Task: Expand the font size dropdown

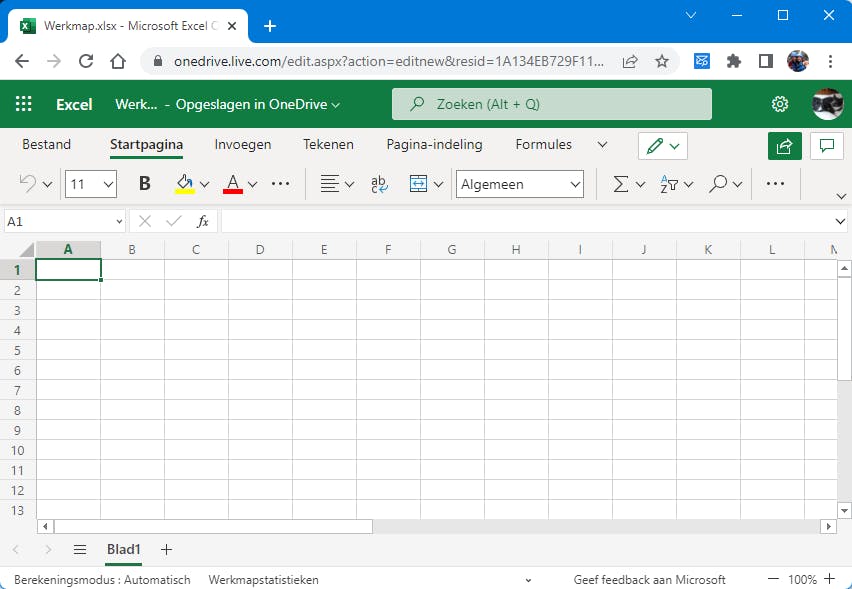Action: point(108,184)
